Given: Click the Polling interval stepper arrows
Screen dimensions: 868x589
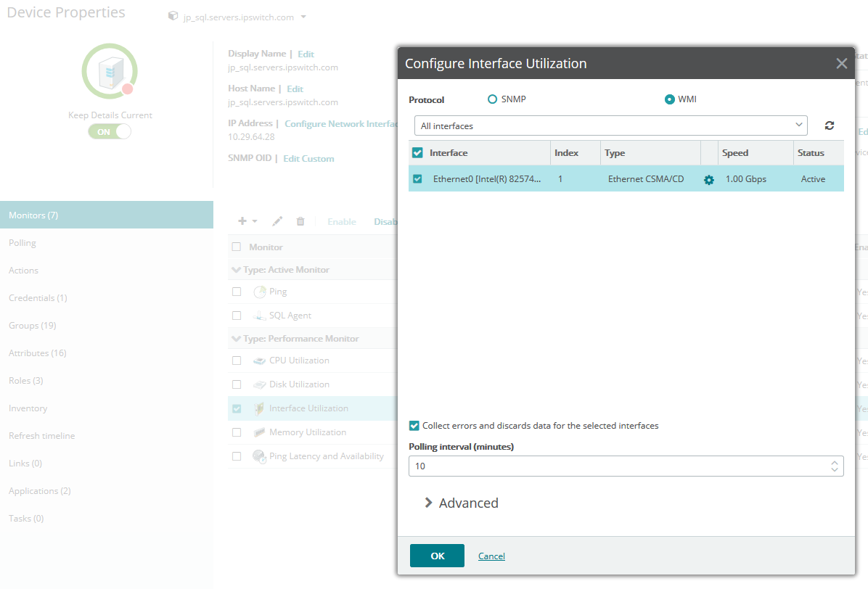Looking at the screenshot, I should tap(834, 466).
